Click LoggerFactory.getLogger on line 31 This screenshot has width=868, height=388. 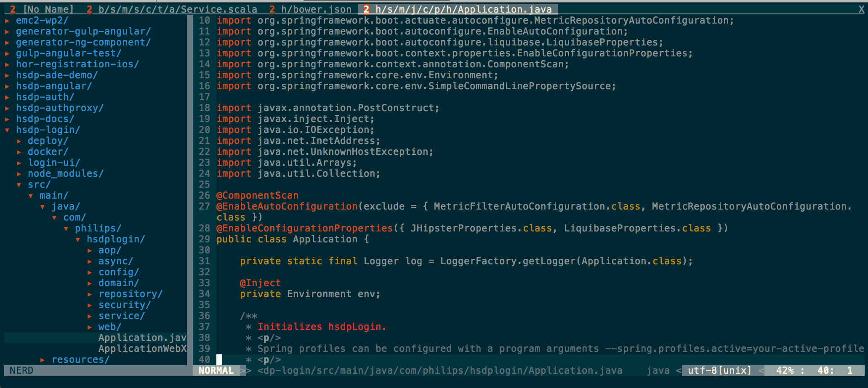click(x=508, y=261)
